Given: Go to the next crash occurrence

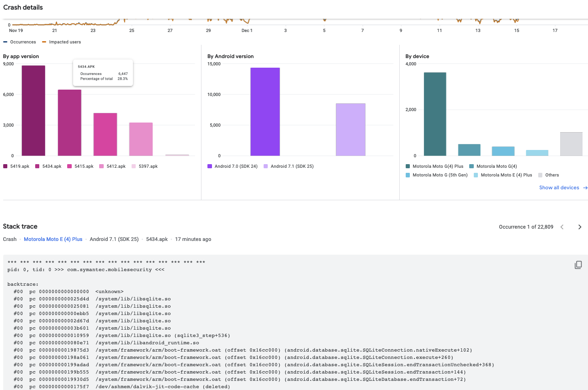Looking at the screenshot, I should point(580,227).
